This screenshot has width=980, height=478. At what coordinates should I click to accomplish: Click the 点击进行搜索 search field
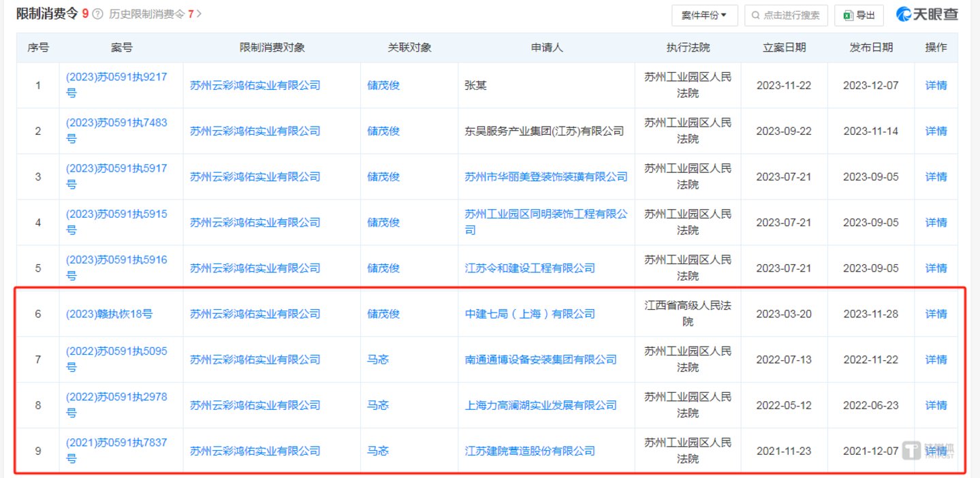click(x=790, y=15)
